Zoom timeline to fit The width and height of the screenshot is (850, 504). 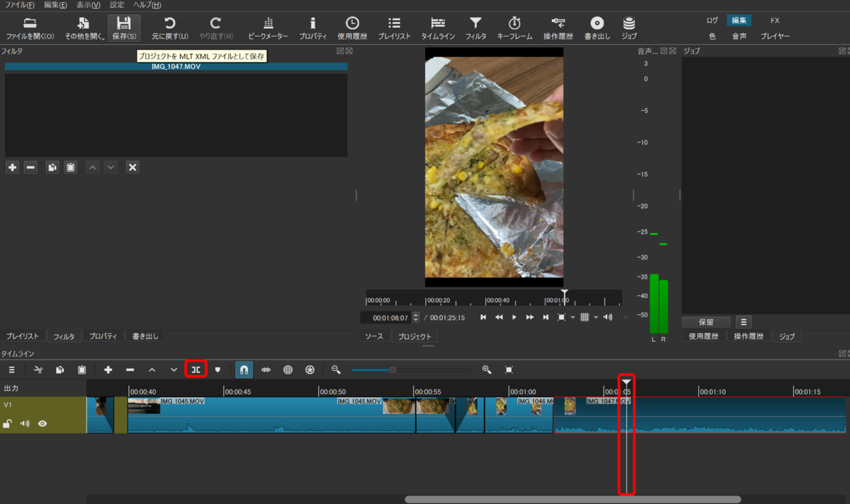pyautogui.click(x=509, y=370)
